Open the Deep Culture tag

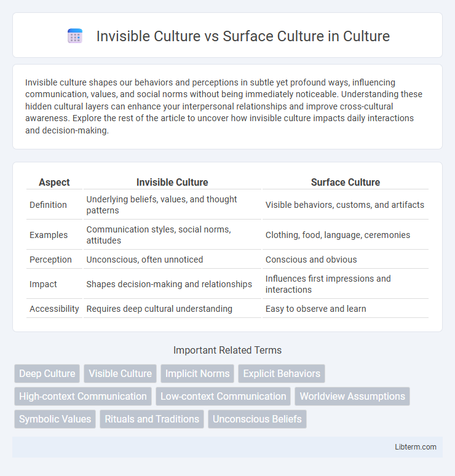[x=47, y=373]
